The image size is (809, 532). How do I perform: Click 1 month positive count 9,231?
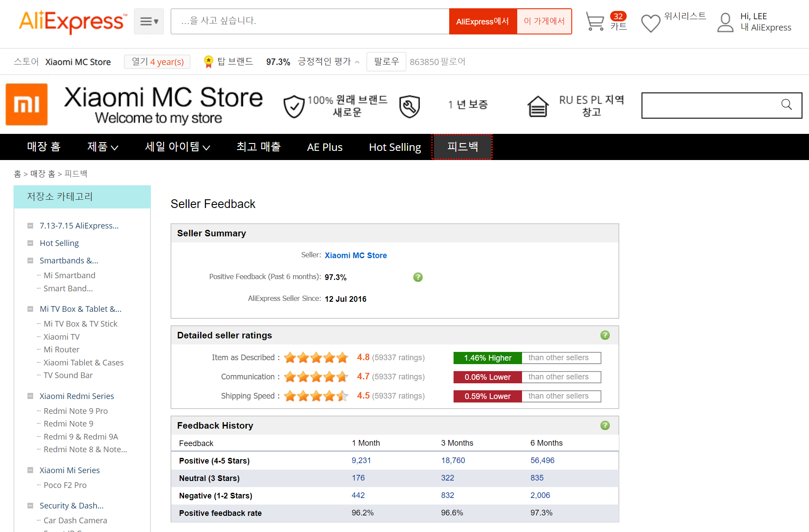coord(361,460)
